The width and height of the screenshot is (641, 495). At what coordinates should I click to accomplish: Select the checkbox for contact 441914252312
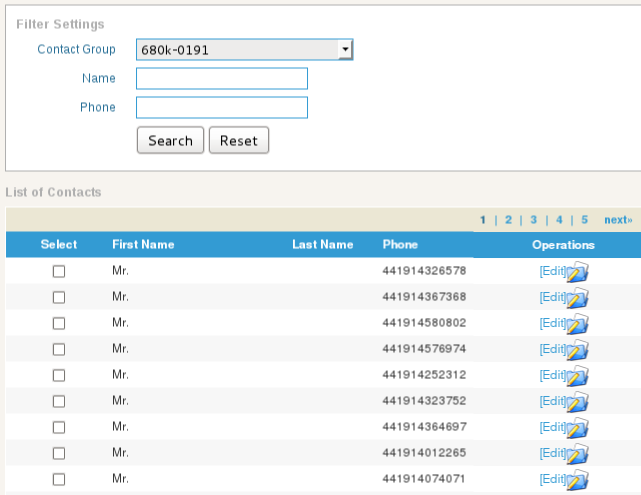click(x=59, y=375)
